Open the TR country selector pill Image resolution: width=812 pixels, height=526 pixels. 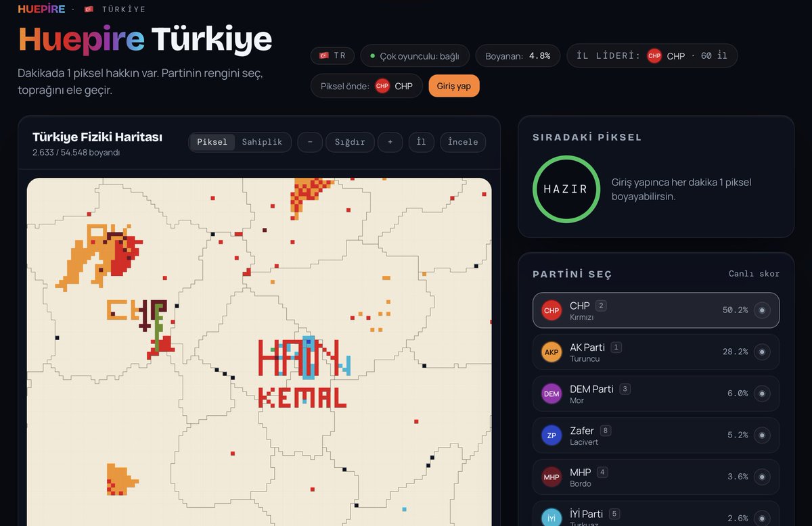pos(332,55)
